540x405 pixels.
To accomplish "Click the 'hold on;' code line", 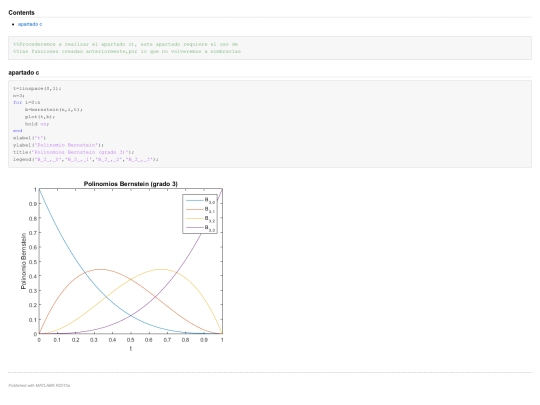I will click(x=37, y=124).
